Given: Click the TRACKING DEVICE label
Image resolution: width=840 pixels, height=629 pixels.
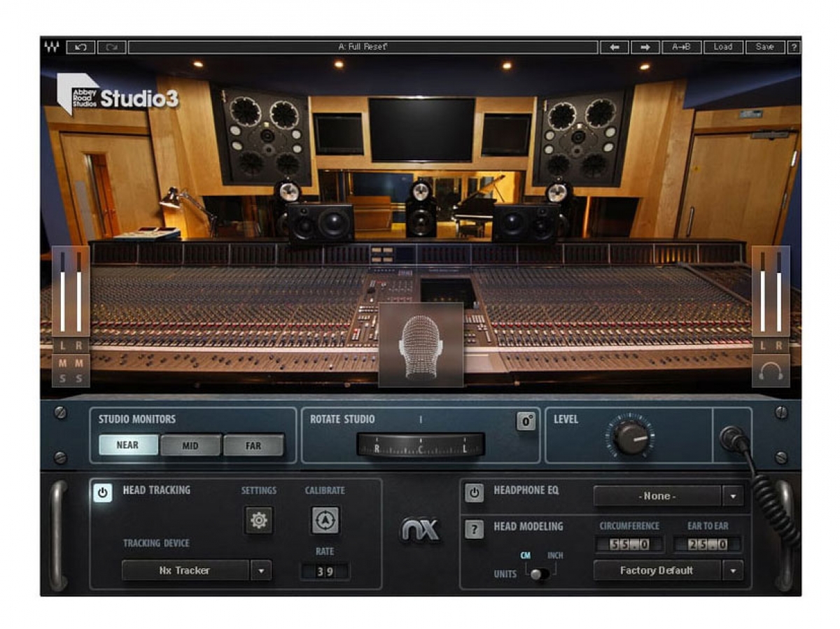Looking at the screenshot, I should point(156,543).
